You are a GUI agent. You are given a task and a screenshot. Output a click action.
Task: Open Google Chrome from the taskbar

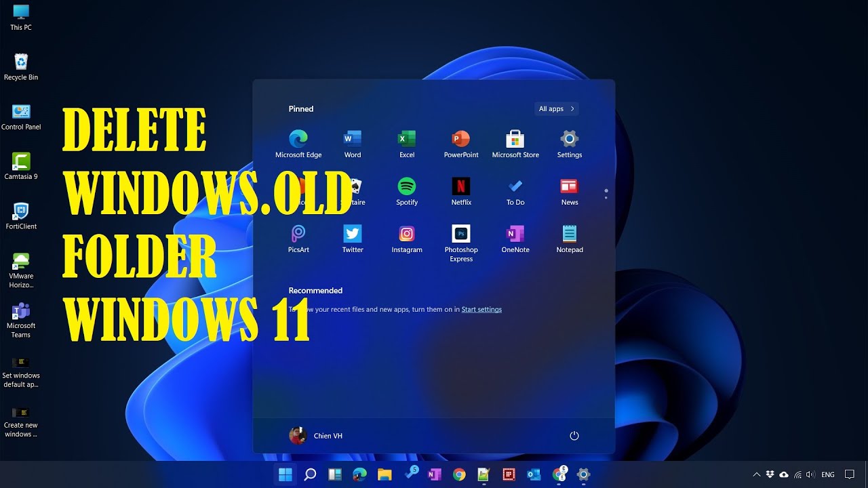[x=459, y=474]
